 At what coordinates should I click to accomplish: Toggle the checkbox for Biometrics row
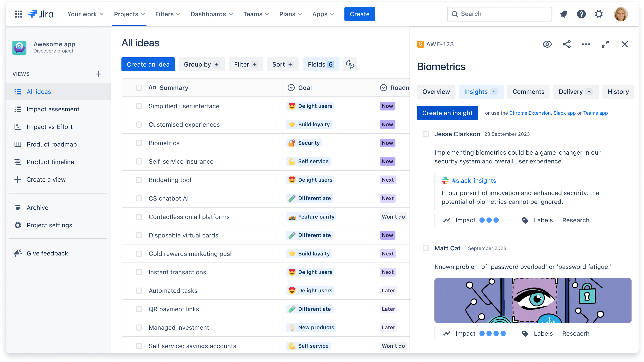coord(139,143)
